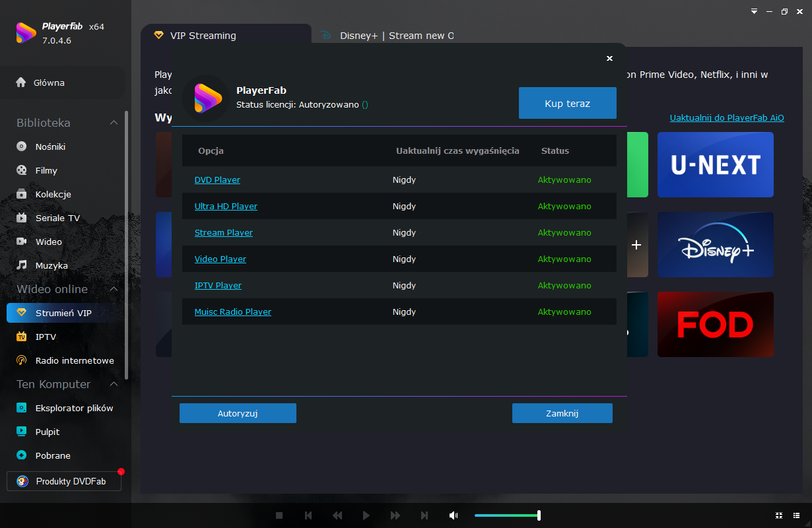Open Video Player link
The image size is (812, 528).
[220, 259]
